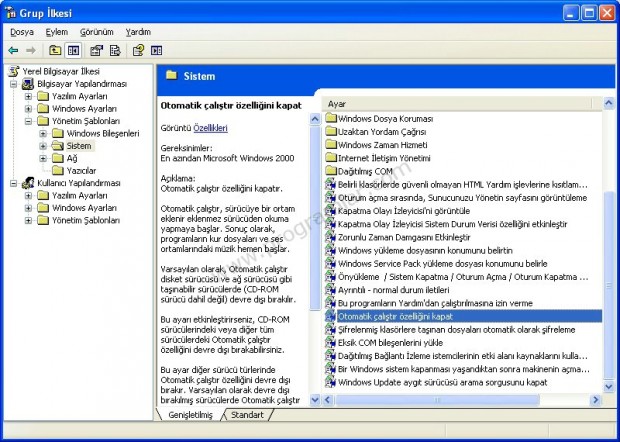
Task: Click the Ayar column header
Action: 459,104
